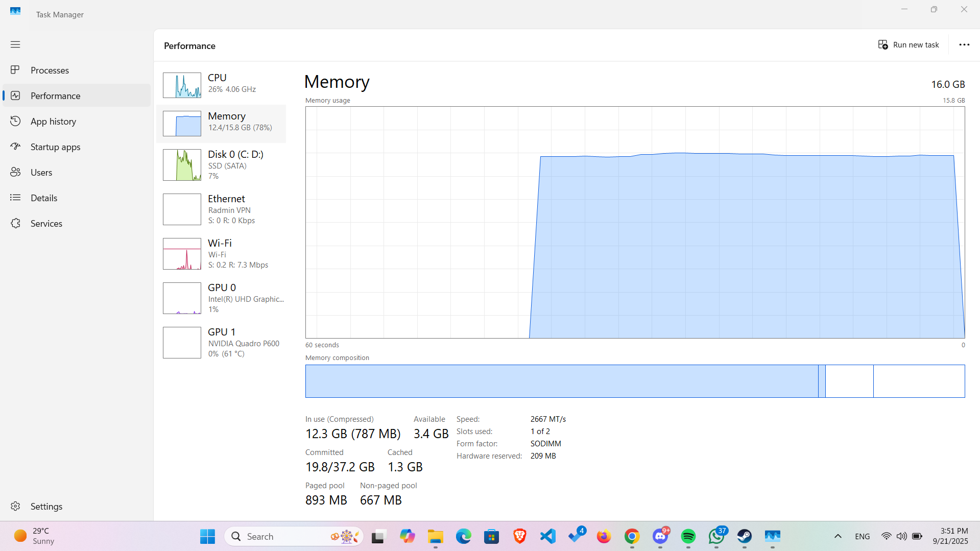Select GPU 1 NVIDIA Quadro P600
Image resolution: width=980 pixels, height=551 pixels.
pyautogui.click(x=221, y=343)
